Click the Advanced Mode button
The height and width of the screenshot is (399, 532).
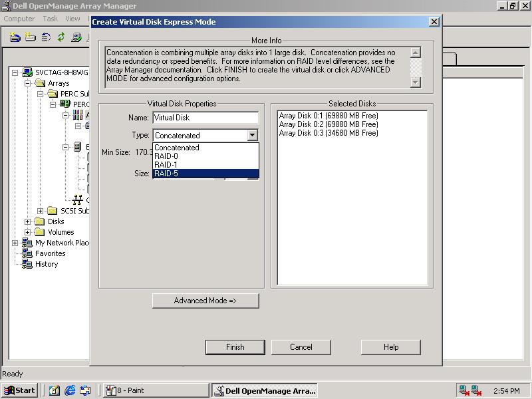(x=205, y=301)
